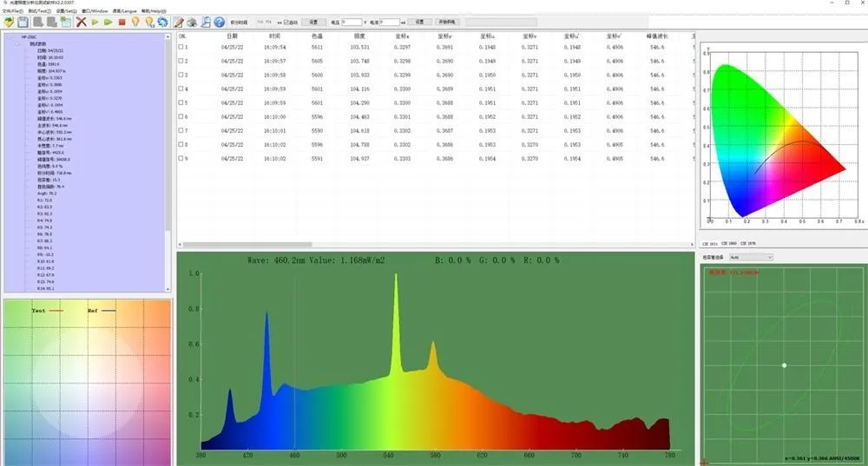Open help via blue question mark icon

tap(220, 21)
